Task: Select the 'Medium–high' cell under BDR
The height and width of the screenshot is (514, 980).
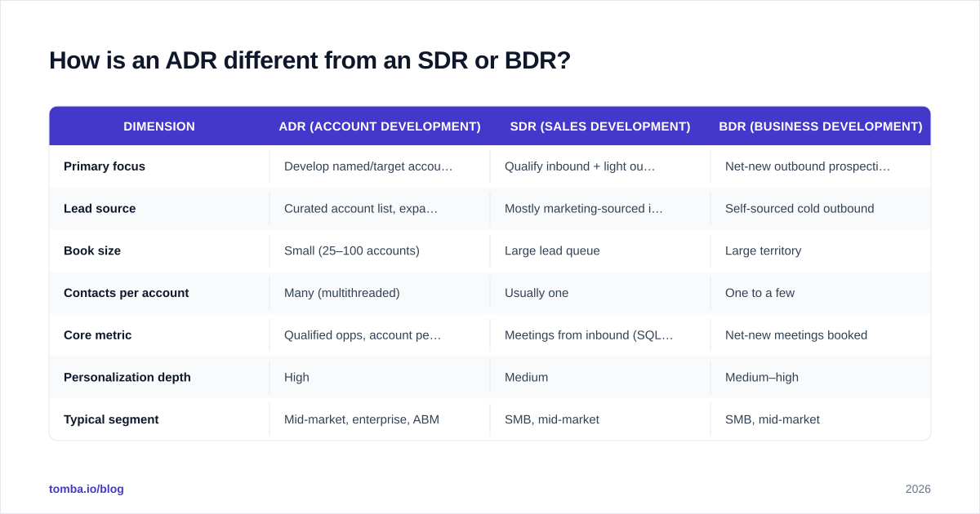Action: click(x=821, y=378)
